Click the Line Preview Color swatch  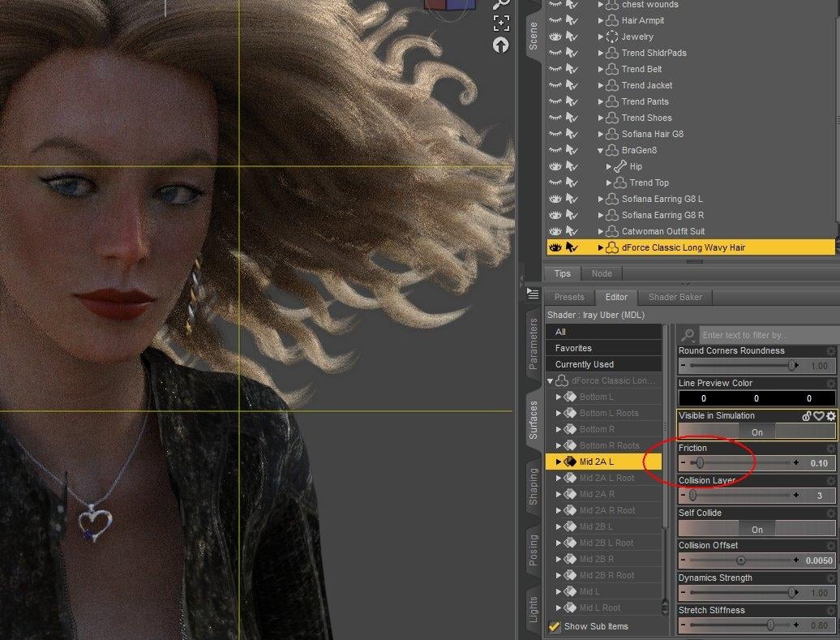pos(756,398)
